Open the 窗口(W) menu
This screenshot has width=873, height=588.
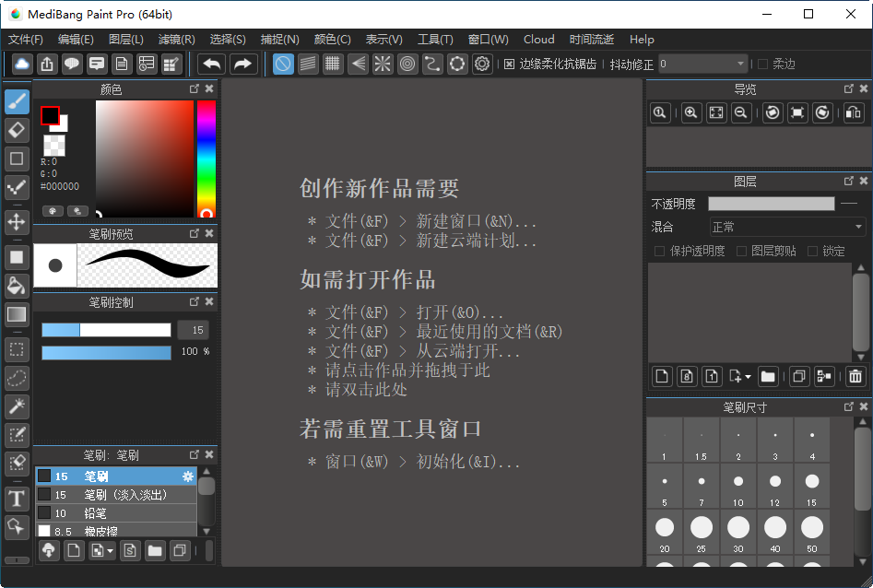click(x=489, y=40)
